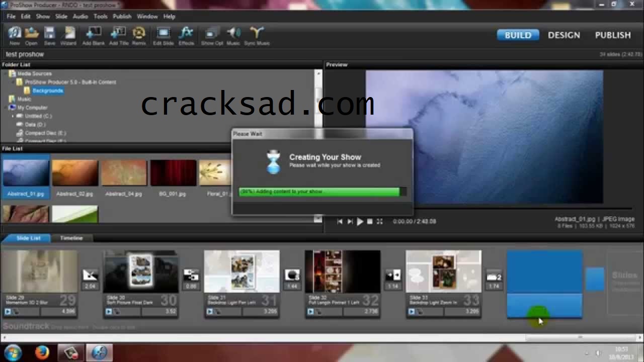644x362 pixels.
Task: Click the transition icon after Slide 29
Action: [x=90, y=276]
